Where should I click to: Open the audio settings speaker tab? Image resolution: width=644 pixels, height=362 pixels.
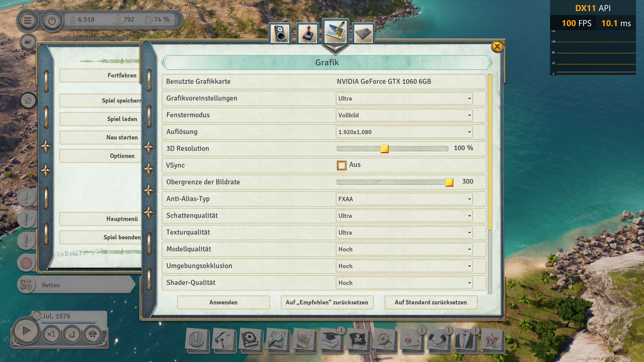[280, 33]
